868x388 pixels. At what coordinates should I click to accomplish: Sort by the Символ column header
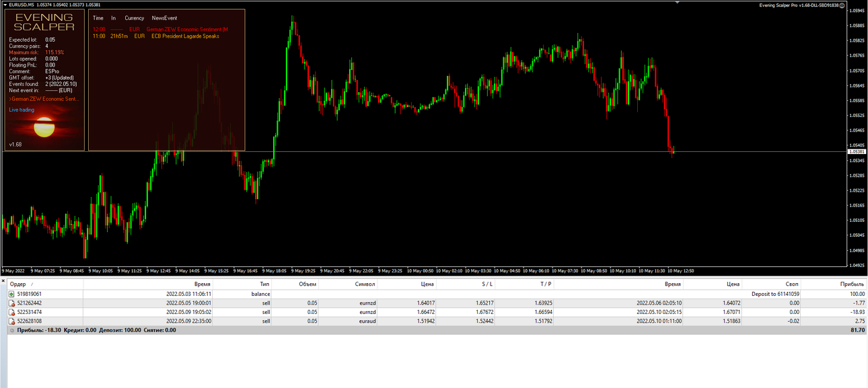[365, 284]
